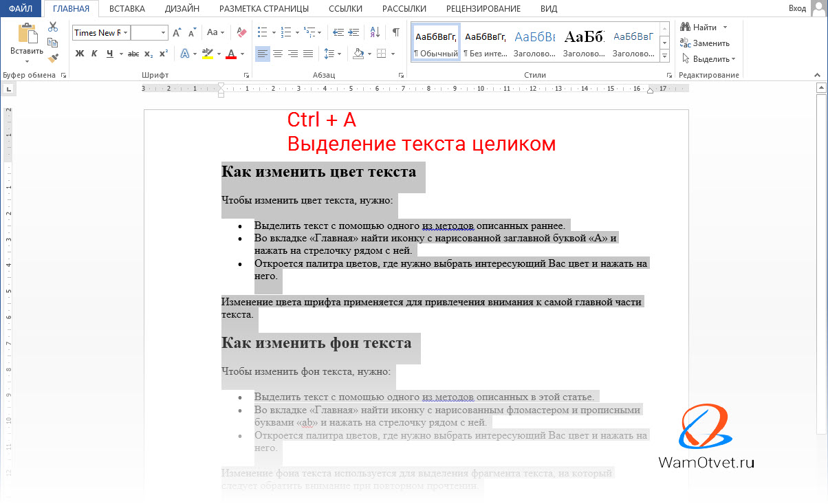Viewport: 828px width, 504px height.
Task: Switch to the ДИЗАЙН tab
Action: 182,8
